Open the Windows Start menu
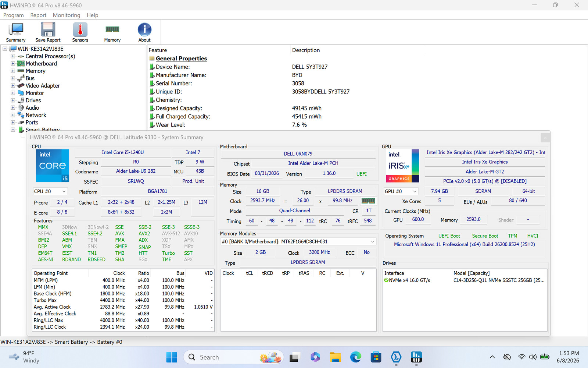 click(x=172, y=357)
